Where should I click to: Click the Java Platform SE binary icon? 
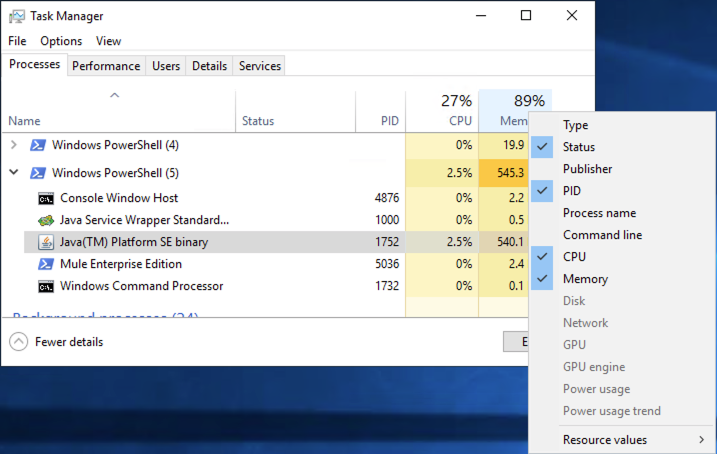pyautogui.click(x=46, y=242)
